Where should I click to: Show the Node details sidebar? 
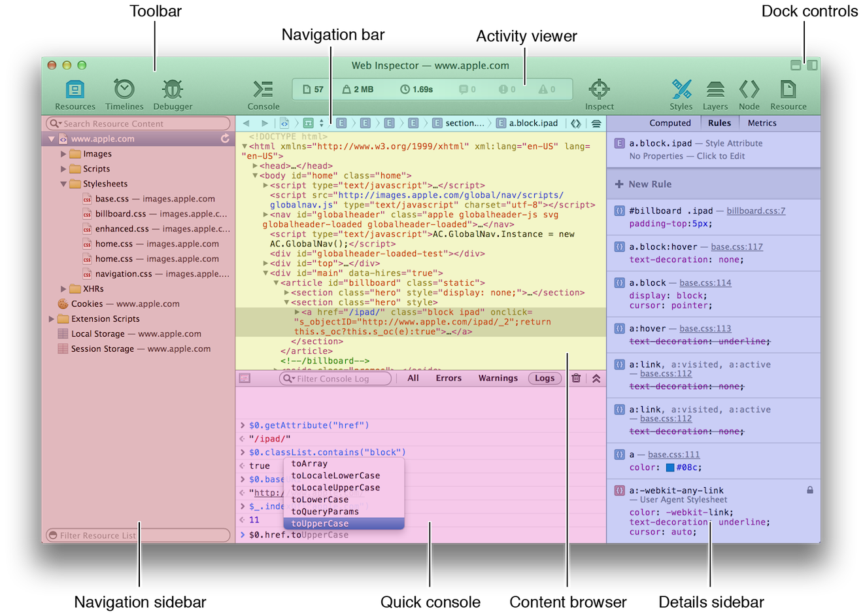(749, 95)
